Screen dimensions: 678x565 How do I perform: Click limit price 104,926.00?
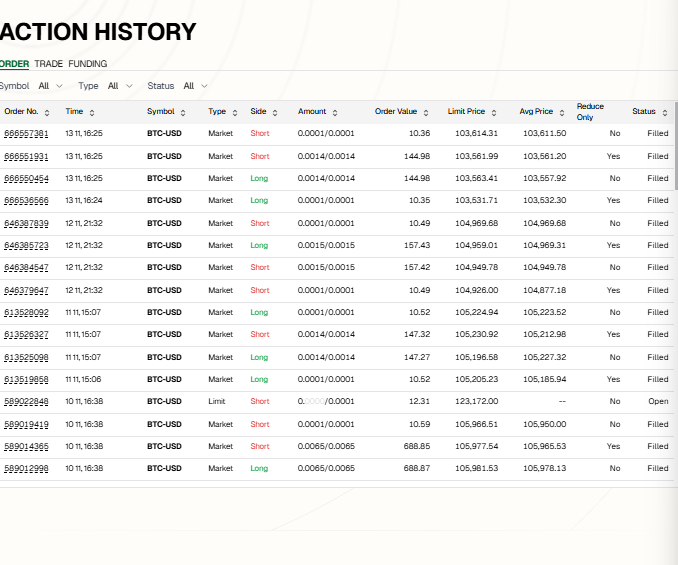point(477,290)
